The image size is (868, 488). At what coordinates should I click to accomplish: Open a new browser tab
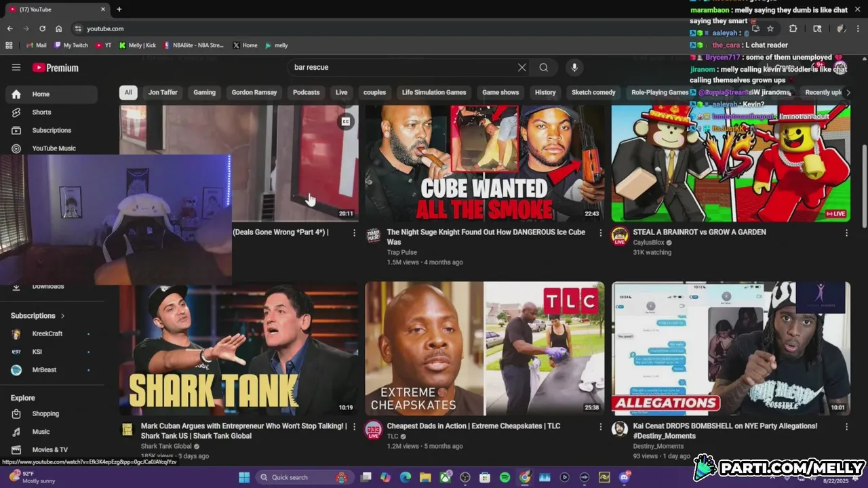point(119,9)
